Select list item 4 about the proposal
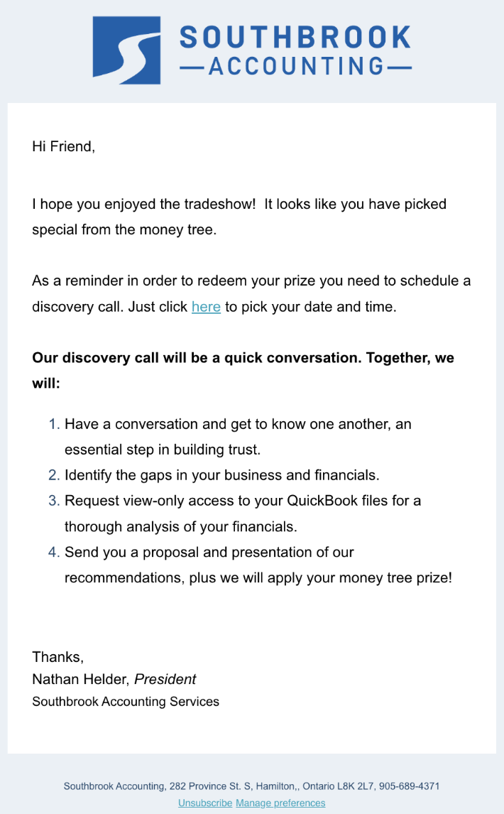Image resolution: width=504 pixels, height=814 pixels. point(209,552)
